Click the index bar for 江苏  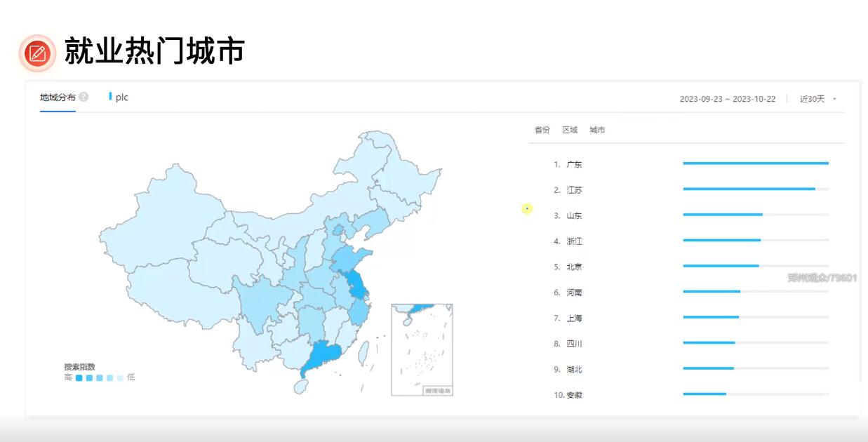click(x=749, y=189)
